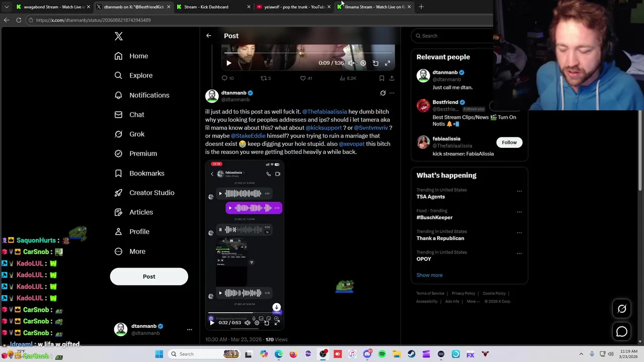Open more options for TSA Agents trend
The width and height of the screenshot is (644, 362).
pos(519,191)
